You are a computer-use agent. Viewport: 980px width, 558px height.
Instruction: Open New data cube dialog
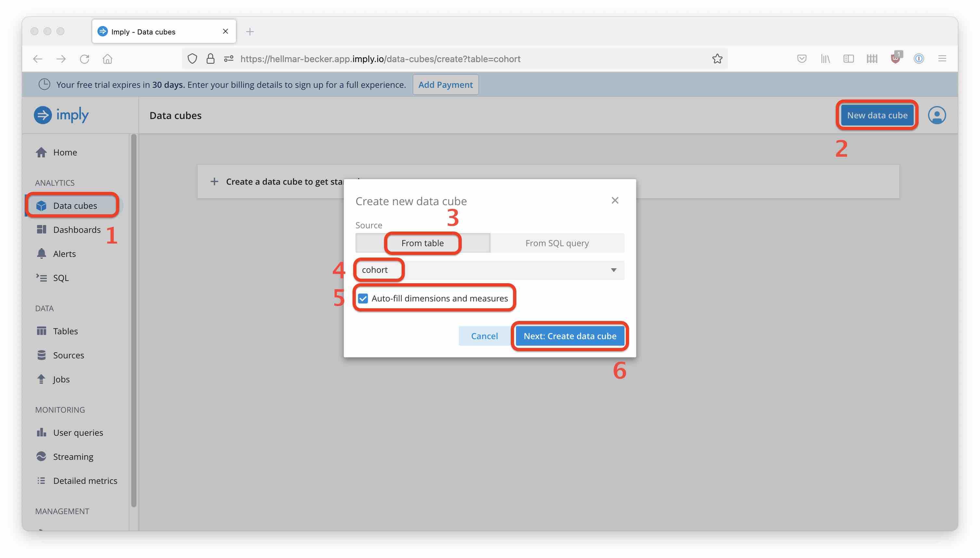[877, 114]
